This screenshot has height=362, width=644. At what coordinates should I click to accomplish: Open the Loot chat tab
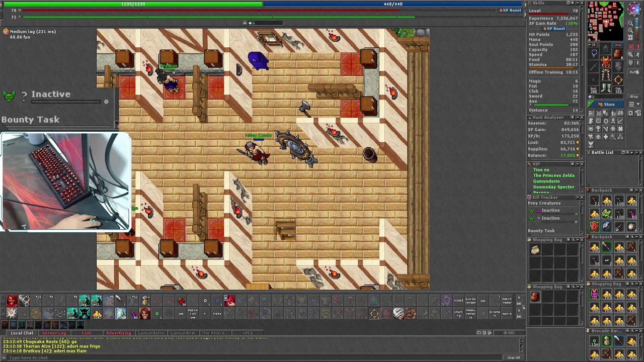[87, 333]
